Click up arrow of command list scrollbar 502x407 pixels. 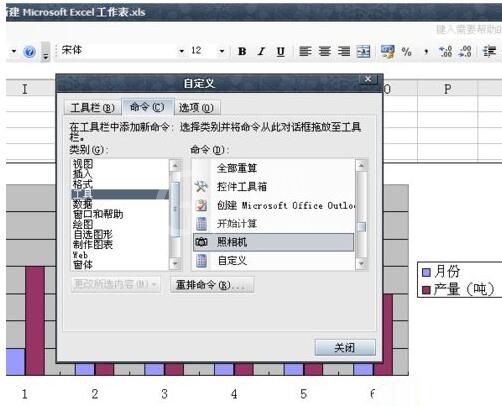(x=361, y=165)
